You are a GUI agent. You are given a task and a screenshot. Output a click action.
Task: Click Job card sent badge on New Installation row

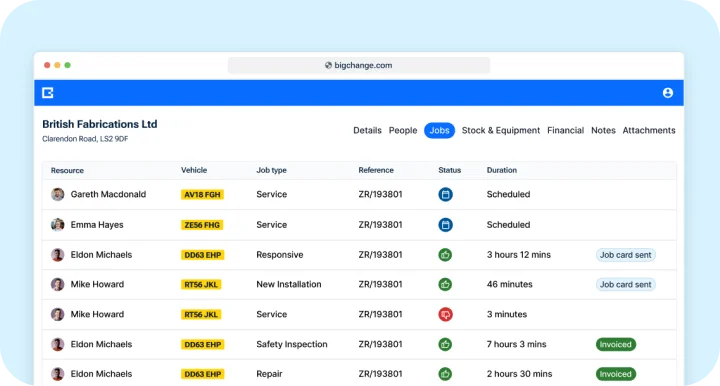coord(625,285)
